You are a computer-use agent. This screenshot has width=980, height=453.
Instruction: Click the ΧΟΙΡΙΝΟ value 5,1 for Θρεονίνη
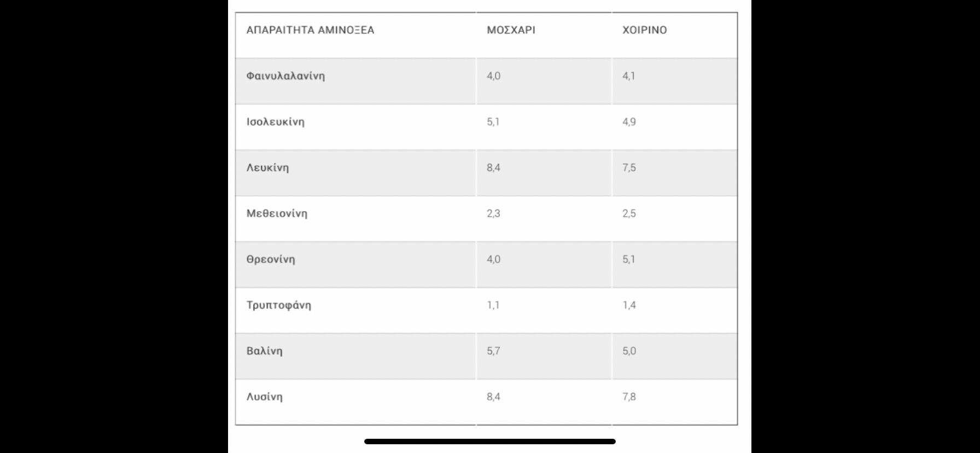pyautogui.click(x=628, y=259)
